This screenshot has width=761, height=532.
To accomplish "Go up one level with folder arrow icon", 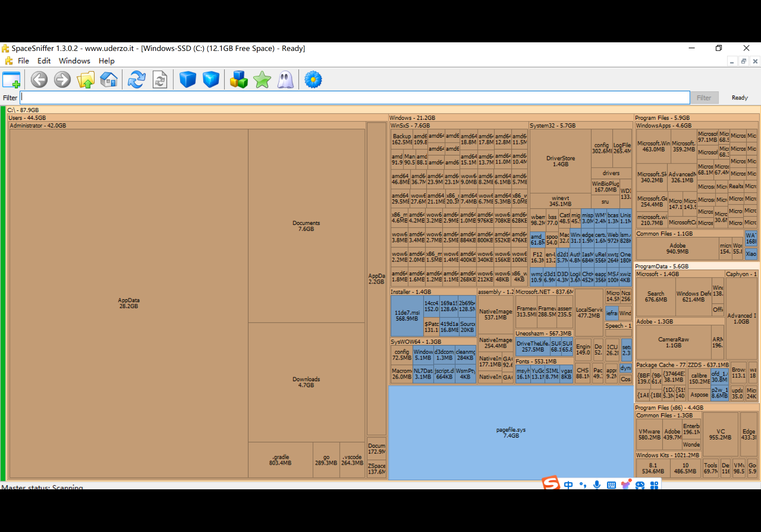I will point(85,79).
